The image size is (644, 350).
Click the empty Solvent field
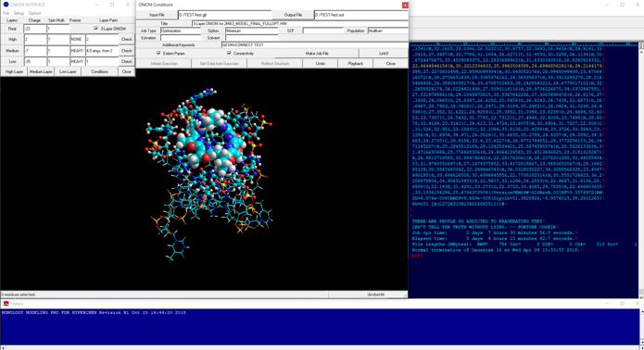[x=252, y=38]
